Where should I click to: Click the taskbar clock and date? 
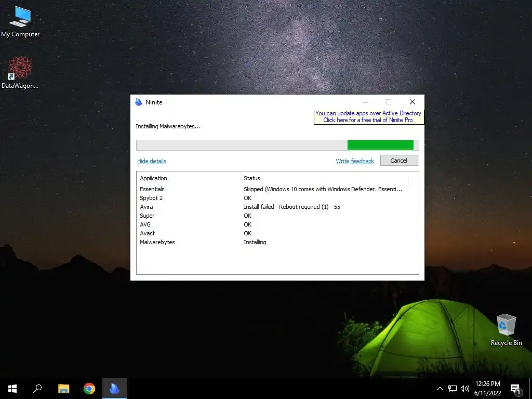tap(488, 389)
